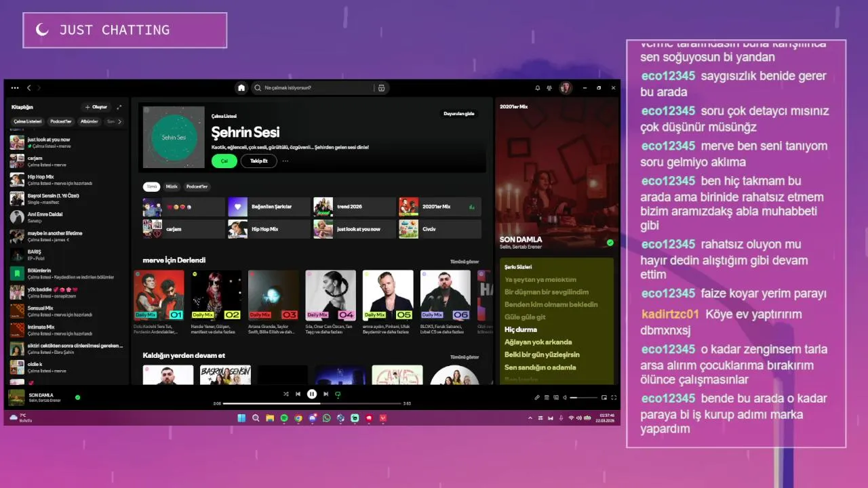Open the 2020'ler Mix tile
Viewport: 868px width, 488px height.
(x=440, y=207)
